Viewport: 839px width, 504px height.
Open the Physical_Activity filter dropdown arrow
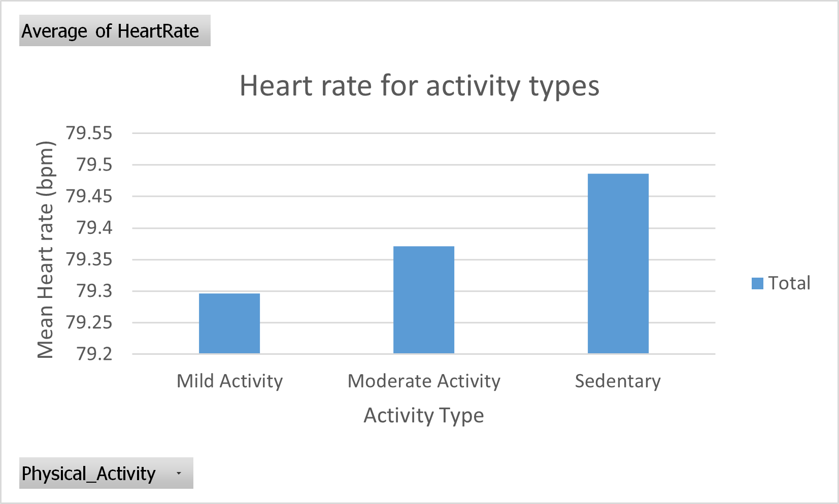(179, 474)
